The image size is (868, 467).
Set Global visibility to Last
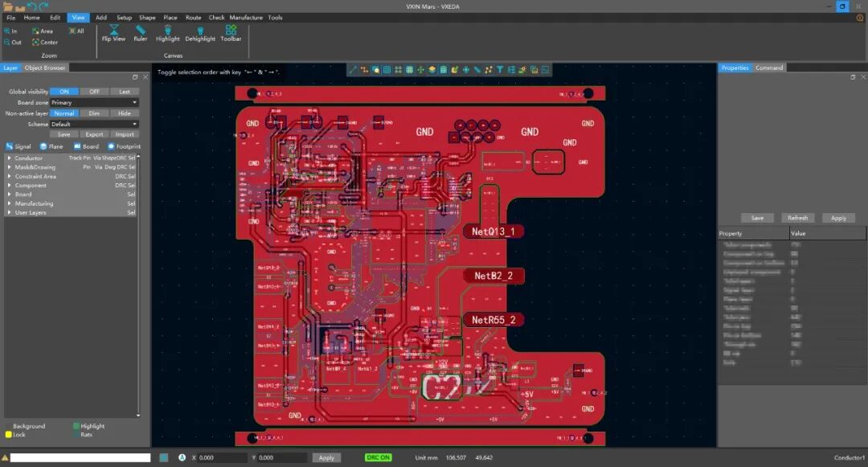[x=125, y=92]
